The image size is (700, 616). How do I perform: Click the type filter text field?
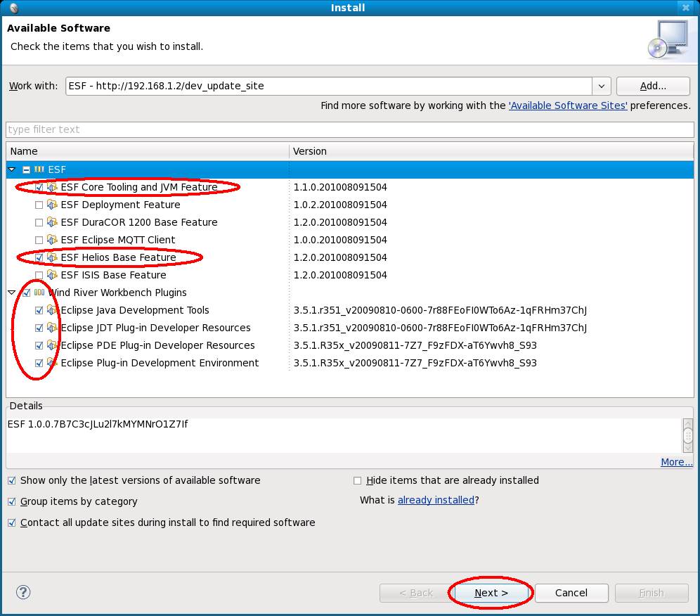pyautogui.click(x=349, y=129)
